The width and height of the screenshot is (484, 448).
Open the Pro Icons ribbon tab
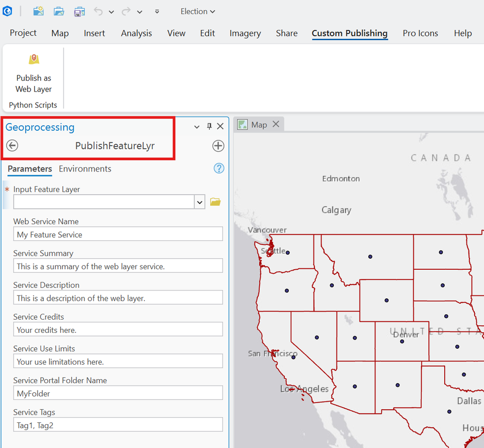(x=420, y=33)
